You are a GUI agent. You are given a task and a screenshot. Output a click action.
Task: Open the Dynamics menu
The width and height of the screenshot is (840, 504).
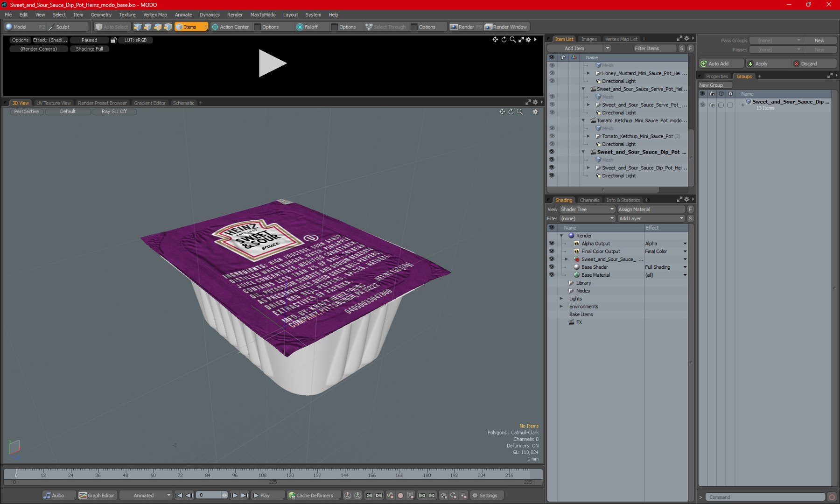[x=210, y=14]
